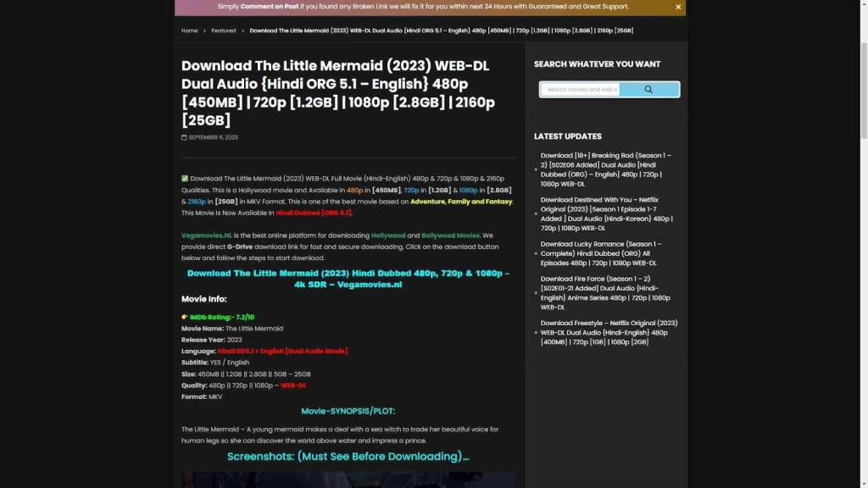
Task: Open the Featured breadcrumb category
Action: pyautogui.click(x=224, y=30)
